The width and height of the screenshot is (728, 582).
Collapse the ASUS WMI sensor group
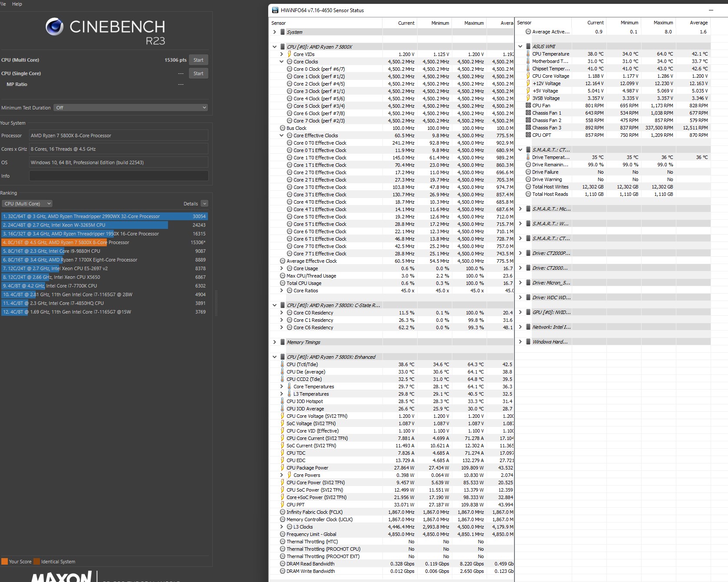[x=520, y=46]
